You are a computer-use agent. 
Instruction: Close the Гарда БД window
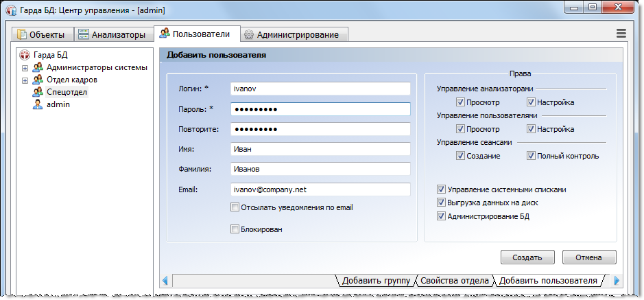617,8
